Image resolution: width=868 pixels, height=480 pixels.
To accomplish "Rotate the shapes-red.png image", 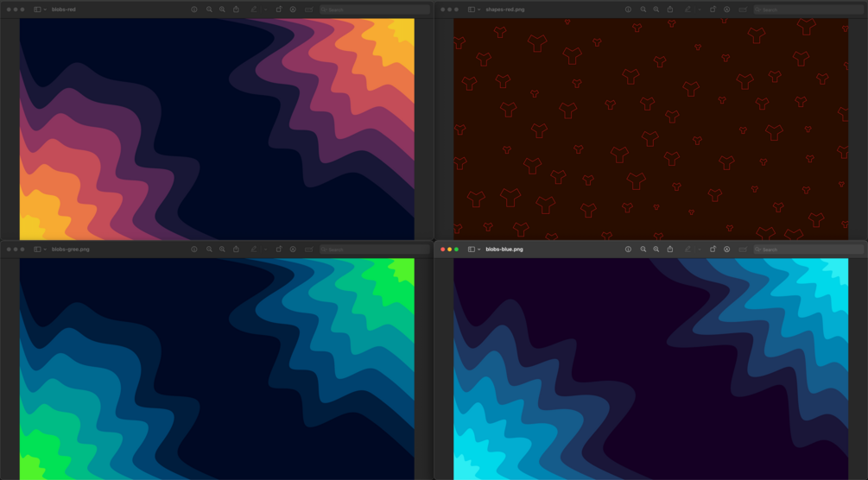I will pos(713,9).
